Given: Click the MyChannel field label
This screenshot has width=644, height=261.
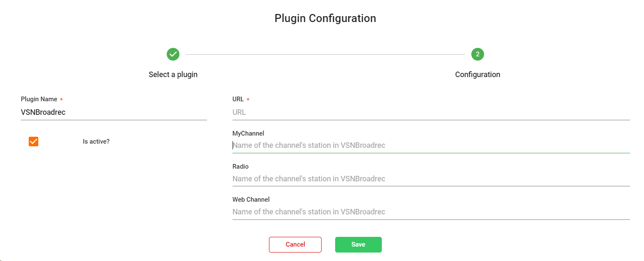Looking at the screenshot, I should click(248, 133).
